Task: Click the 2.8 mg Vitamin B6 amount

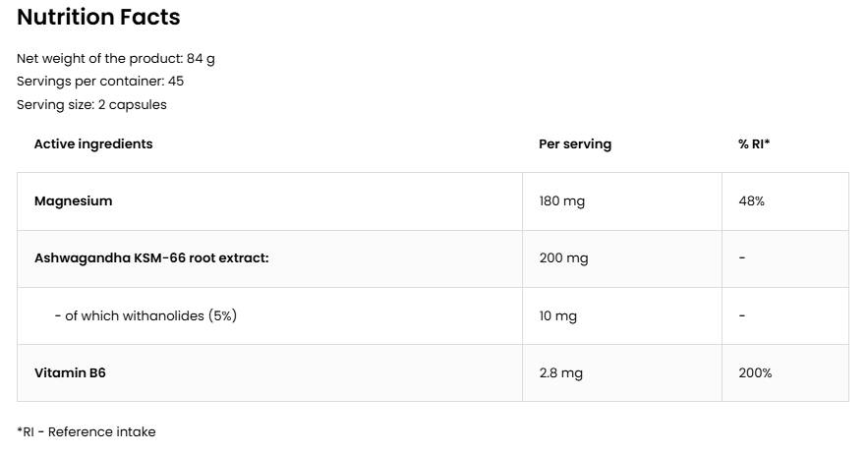Action: pos(561,372)
